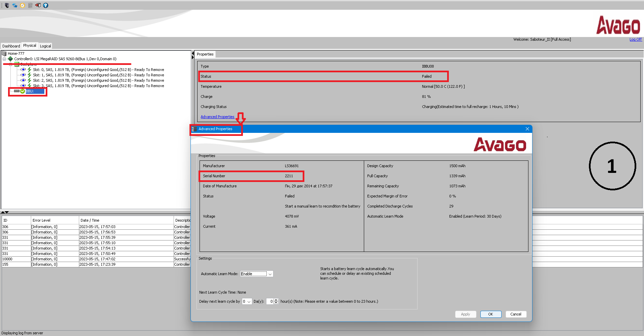Click the Controller0 chip icon
The height and width of the screenshot is (336, 644).
pos(10,59)
